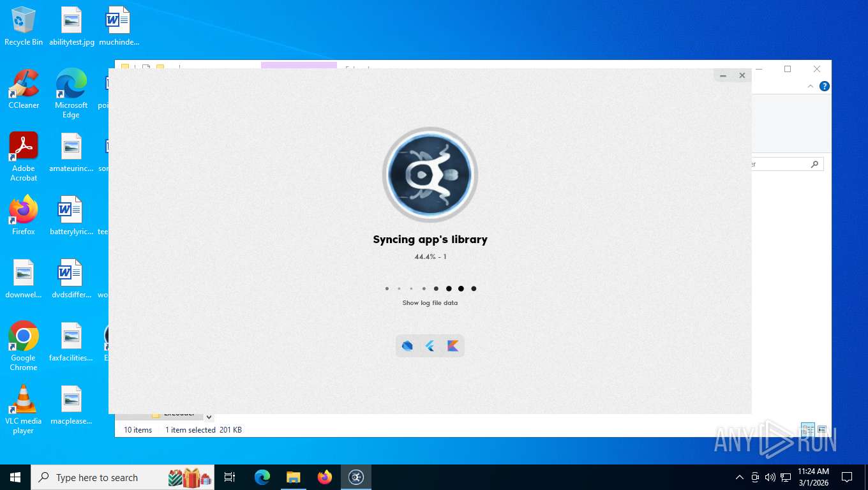This screenshot has width=868, height=490.
Task: Click the Kotlin logo icon in installer
Action: [453, 346]
